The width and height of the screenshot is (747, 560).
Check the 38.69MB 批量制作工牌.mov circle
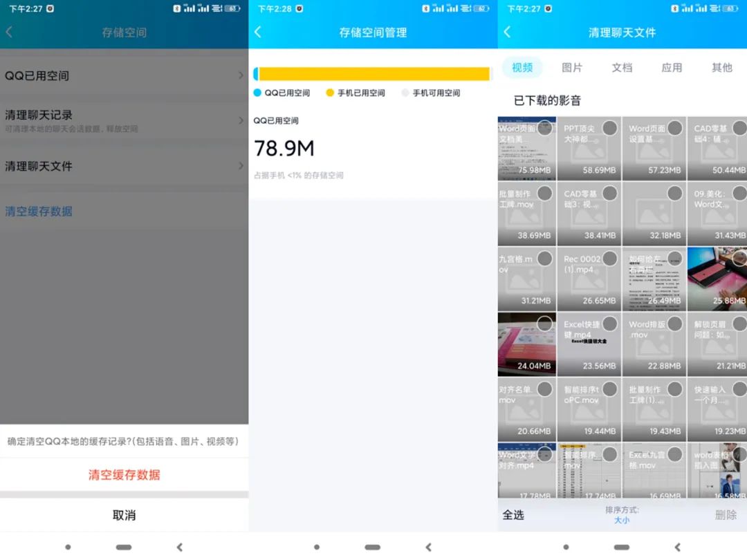544,194
